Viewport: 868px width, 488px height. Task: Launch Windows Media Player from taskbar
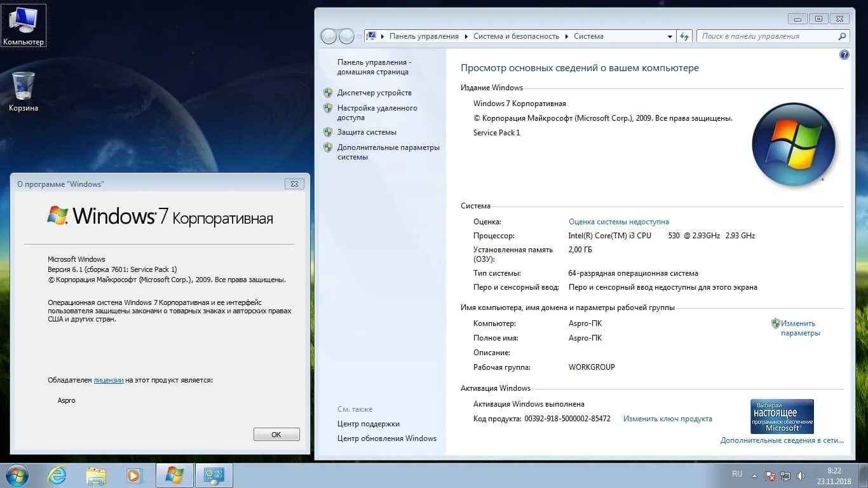click(x=134, y=475)
